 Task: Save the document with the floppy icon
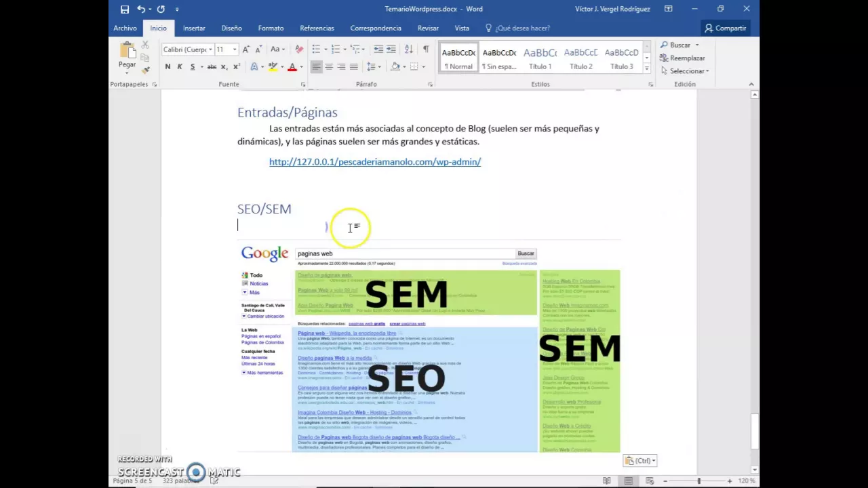coord(125,9)
